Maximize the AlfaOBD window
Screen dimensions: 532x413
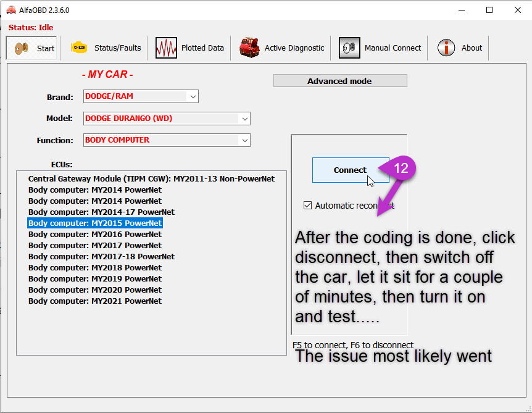click(x=489, y=10)
